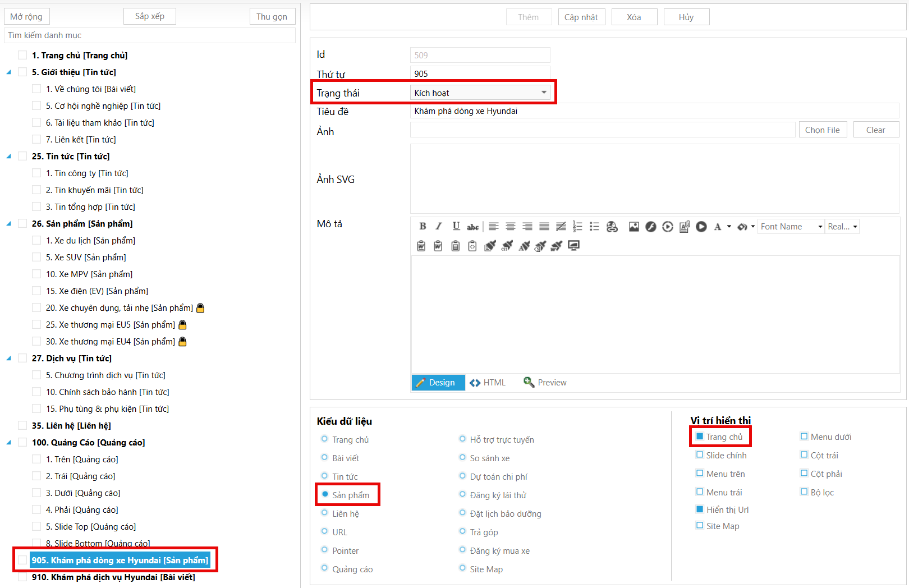Check the Slide chính display position
909x588 pixels.
tap(700, 455)
